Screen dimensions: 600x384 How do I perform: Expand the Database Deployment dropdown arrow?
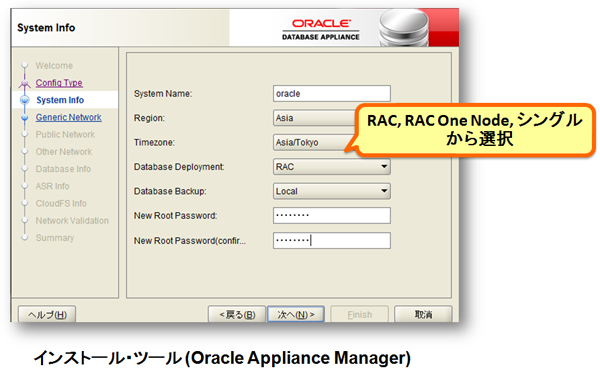384,167
